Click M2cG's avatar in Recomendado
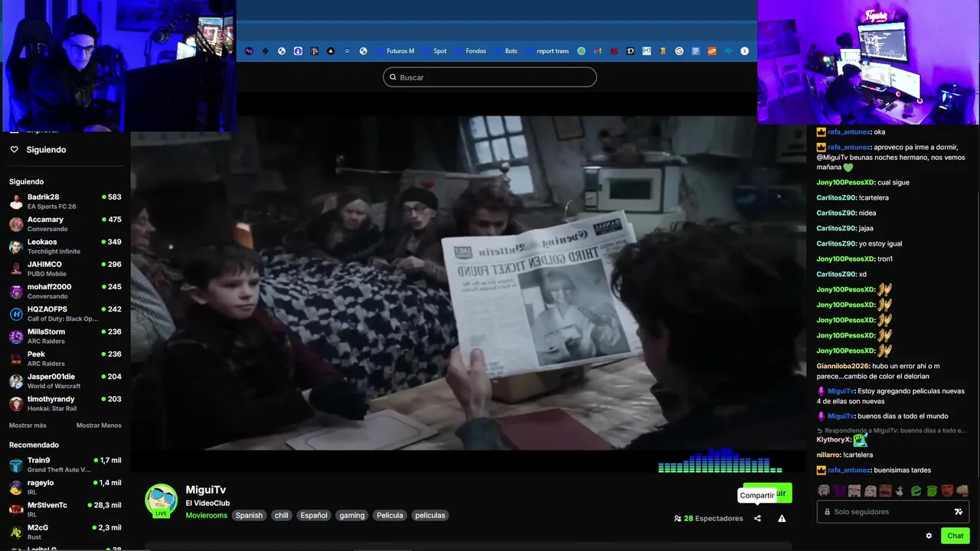This screenshot has height=551, width=980. point(16,532)
